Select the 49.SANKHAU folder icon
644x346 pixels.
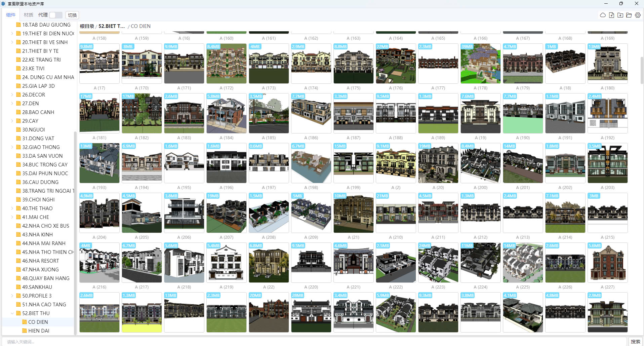[18, 287]
